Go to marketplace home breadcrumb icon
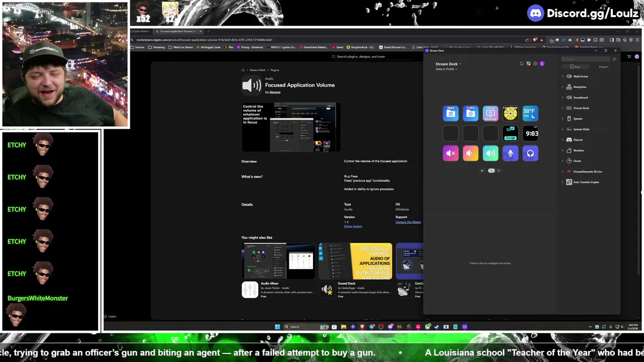 click(243, 70)
